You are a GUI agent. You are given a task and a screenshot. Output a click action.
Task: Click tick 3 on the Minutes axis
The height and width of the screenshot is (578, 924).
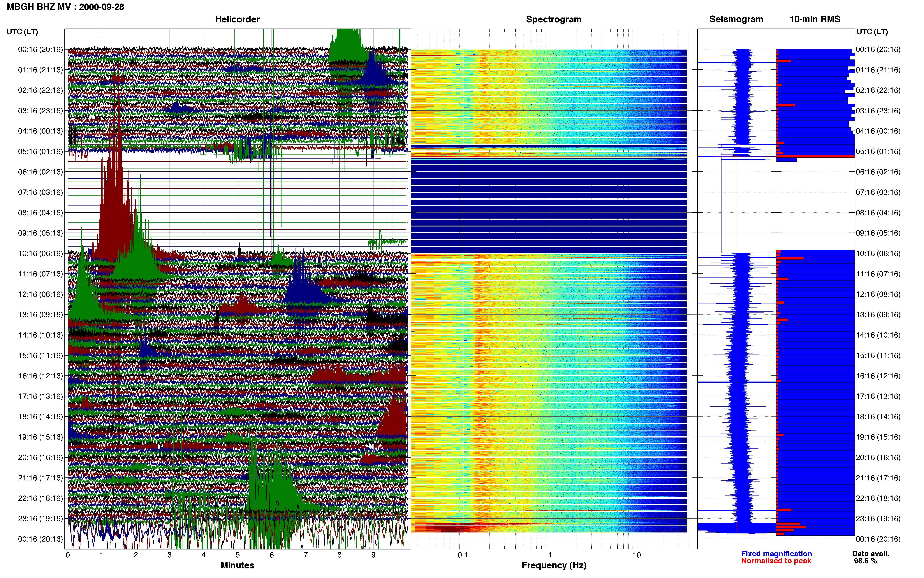[170, 555]
